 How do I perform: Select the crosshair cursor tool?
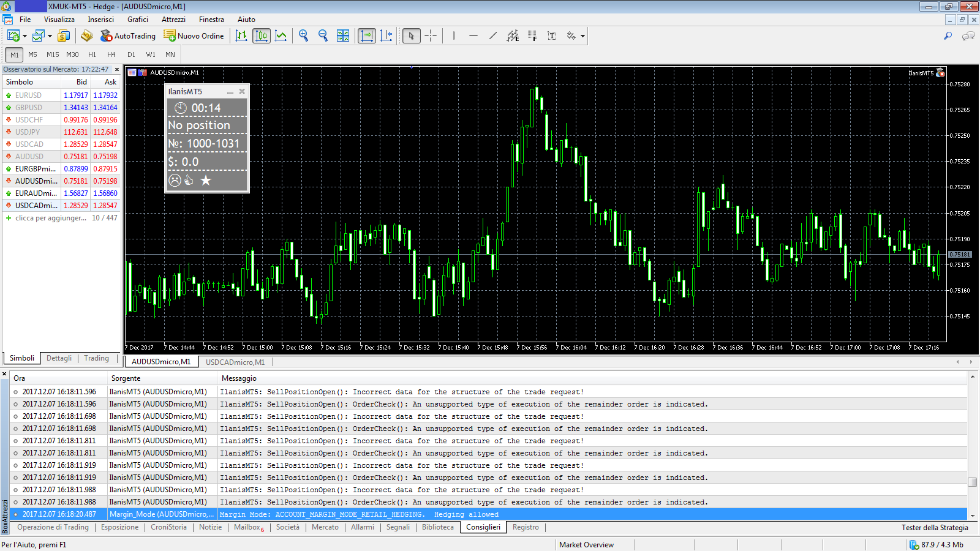[x=431, y=36]
